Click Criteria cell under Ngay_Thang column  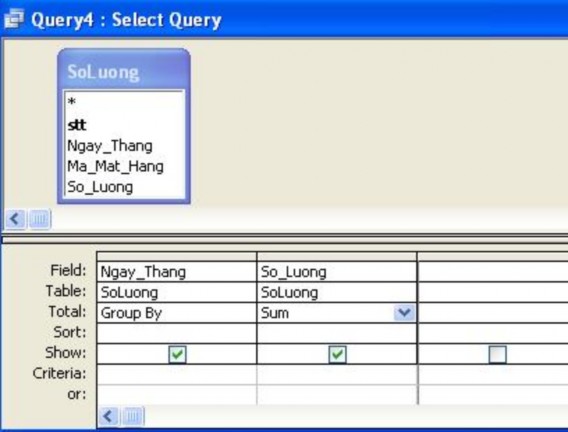[x=177, y=374]
